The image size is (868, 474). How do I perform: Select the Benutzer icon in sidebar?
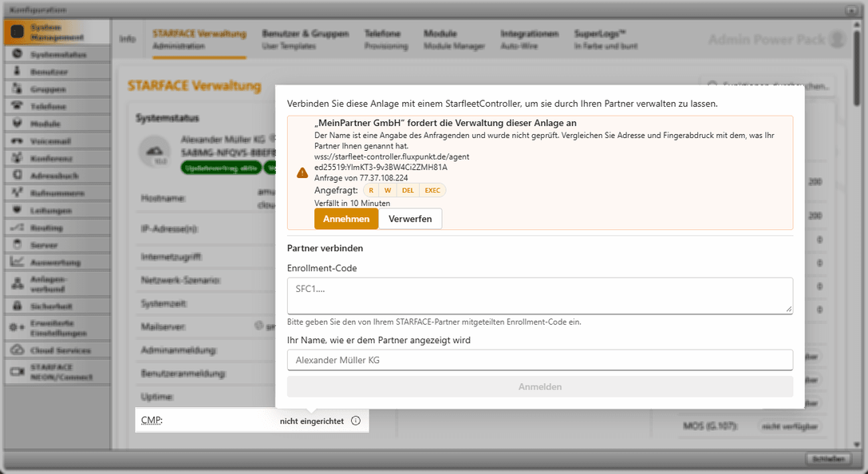tap(18, 71)
